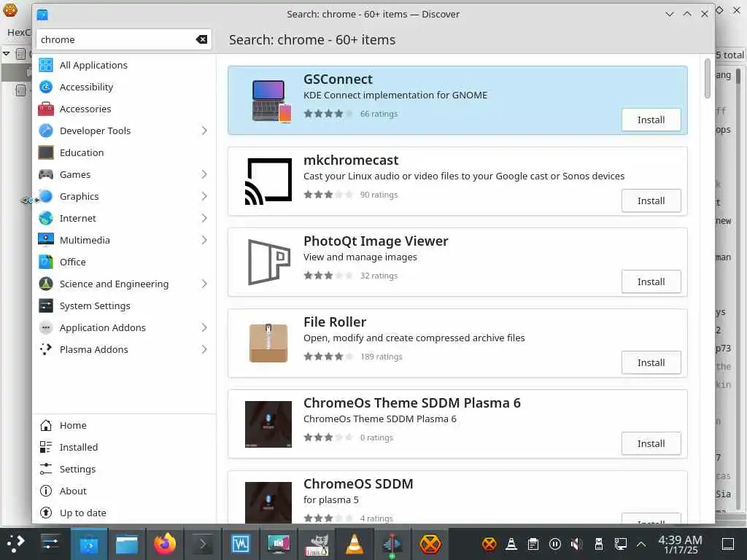Install GSConnect
This screenshot has height=560, width=747.
click(x=651, y=120)
